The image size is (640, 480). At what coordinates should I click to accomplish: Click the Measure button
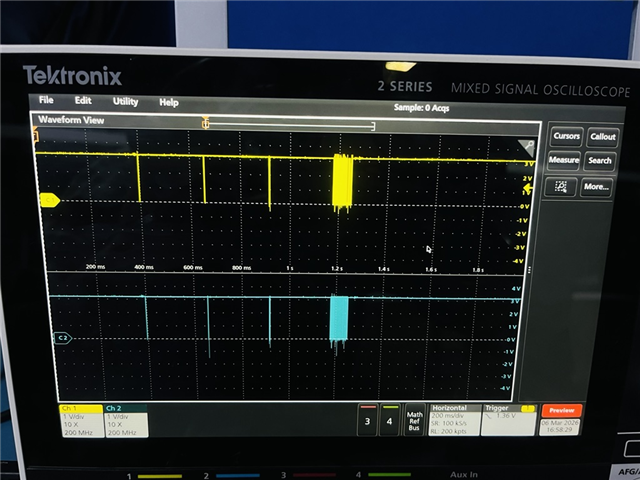(564, 160)
